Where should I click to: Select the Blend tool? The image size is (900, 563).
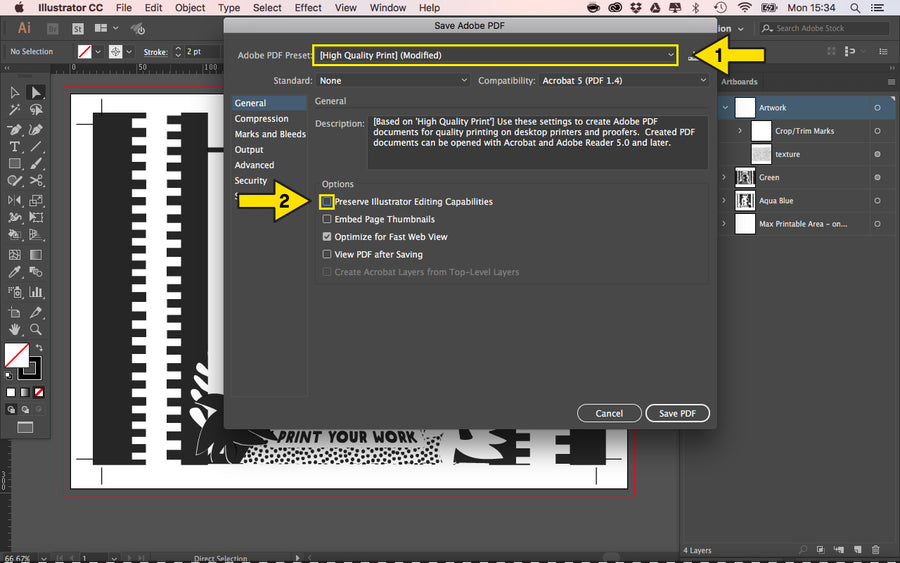[36, 272]
